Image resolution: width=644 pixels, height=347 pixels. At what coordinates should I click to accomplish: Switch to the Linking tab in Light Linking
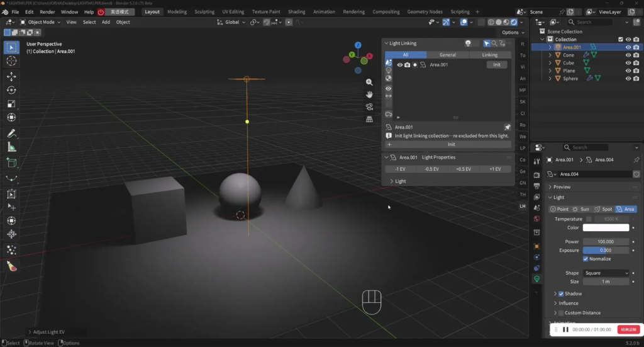[489, 55]
